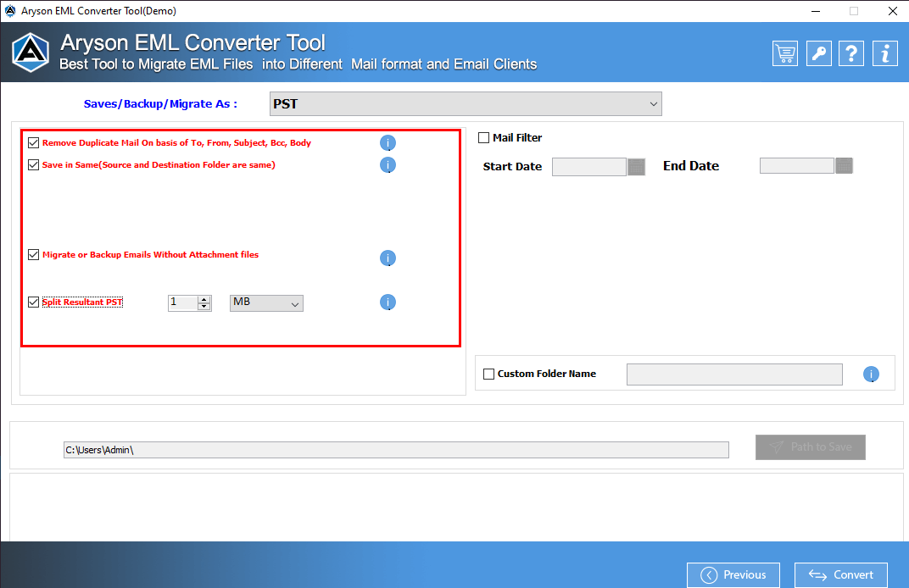Open the End Date calendar picker
Screen dimensions: 909x588
coord(844,166)
